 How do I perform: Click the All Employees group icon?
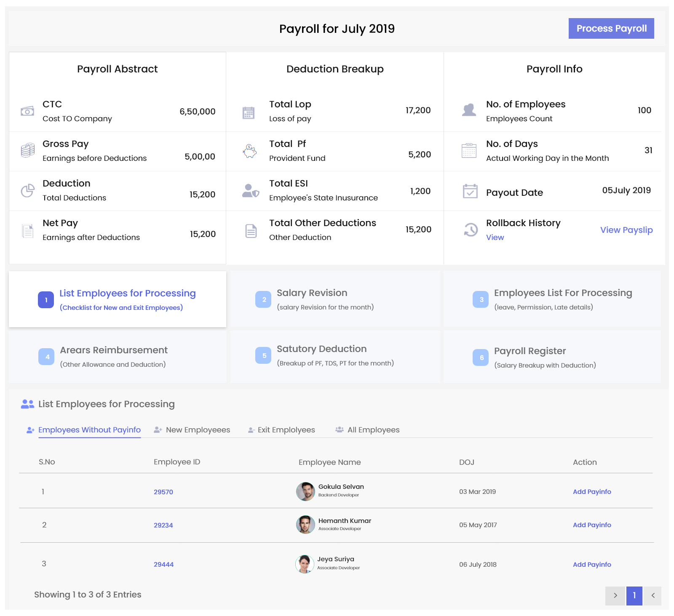point(340,430)
